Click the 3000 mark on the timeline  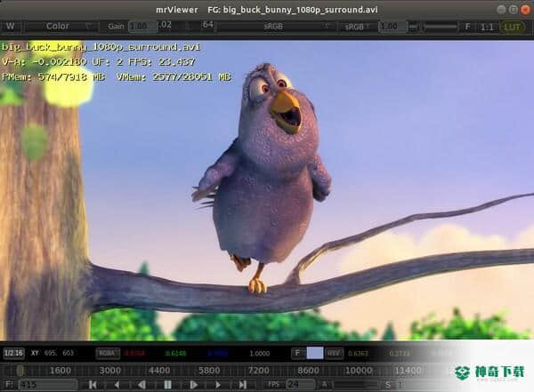click(110, 371)
